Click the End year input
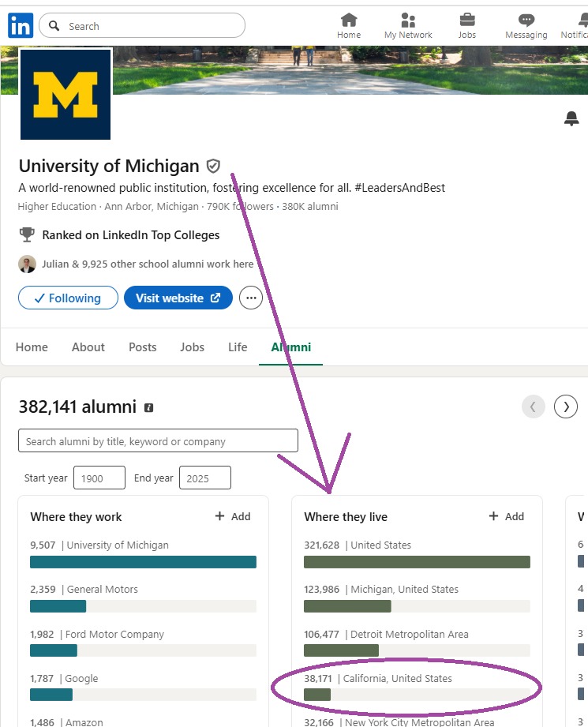Screen dimensions: 588x727 click(x=205, y=478)
